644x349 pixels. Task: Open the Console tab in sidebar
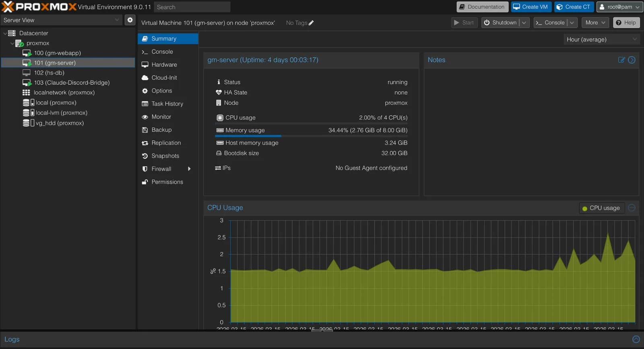pyautogui.click(x=168, y=52)
